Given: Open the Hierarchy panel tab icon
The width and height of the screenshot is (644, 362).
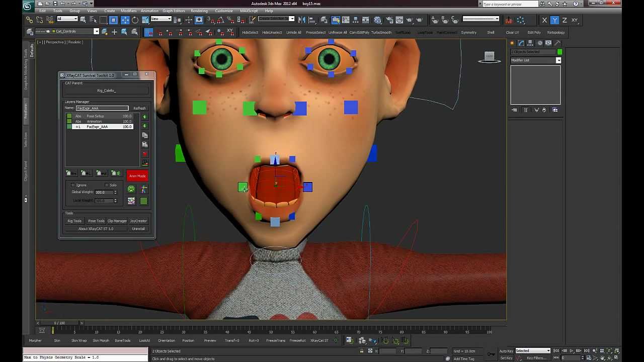Looking at the screenshot, I should (x=530, y=43).
